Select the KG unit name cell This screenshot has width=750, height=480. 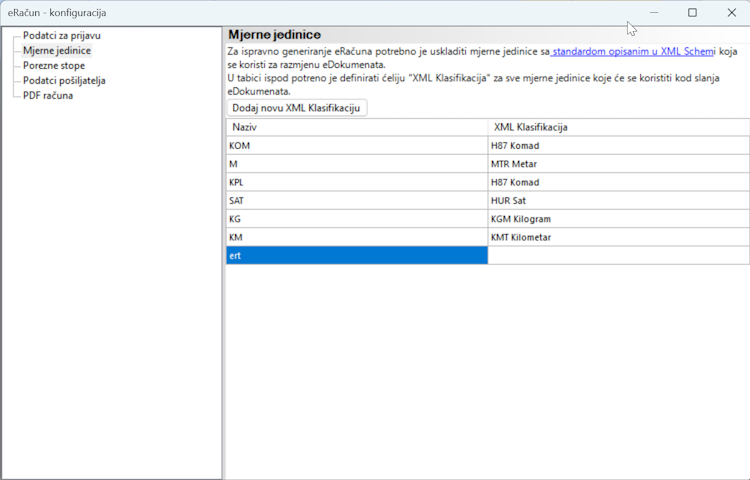pos(356,219)
